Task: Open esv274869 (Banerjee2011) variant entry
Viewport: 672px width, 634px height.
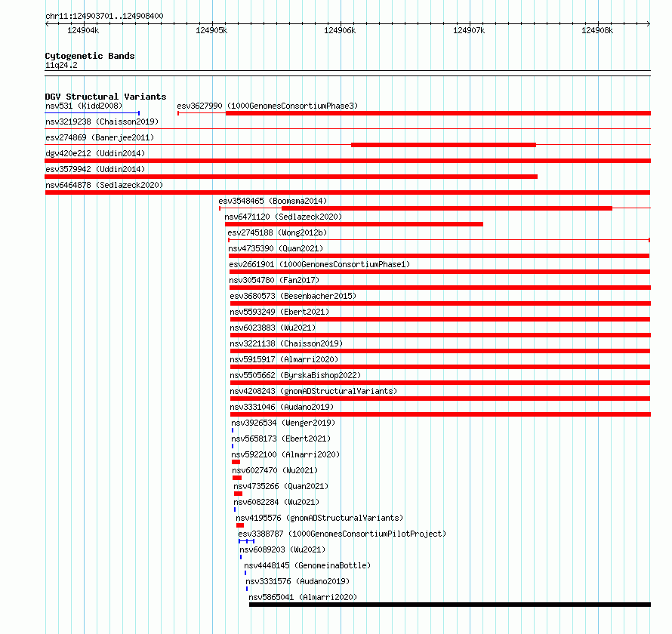Action: click(100, 137)
